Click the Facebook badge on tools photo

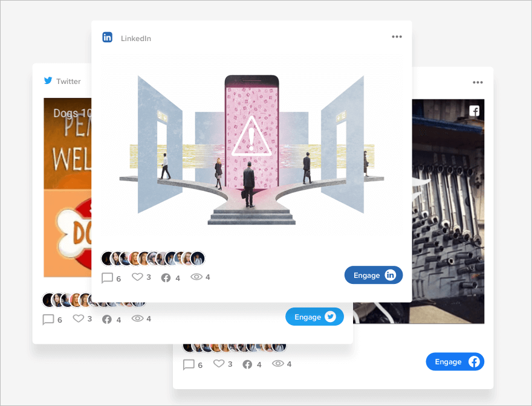click(x=475, y=111)
